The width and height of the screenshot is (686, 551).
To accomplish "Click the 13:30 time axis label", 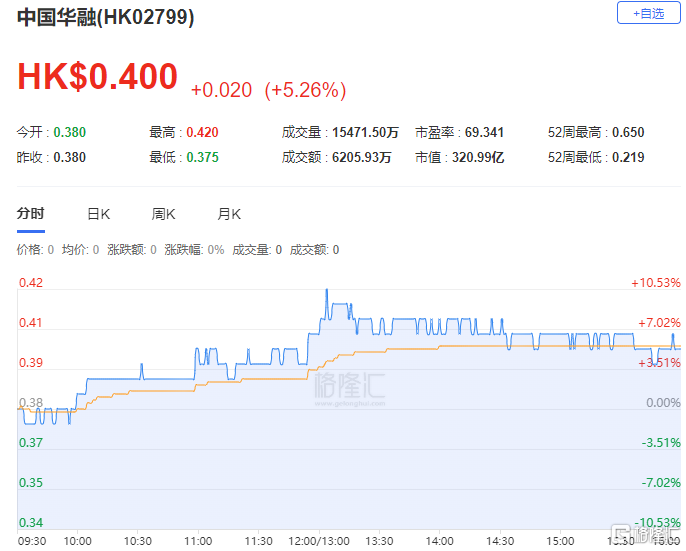I will 379,541.
